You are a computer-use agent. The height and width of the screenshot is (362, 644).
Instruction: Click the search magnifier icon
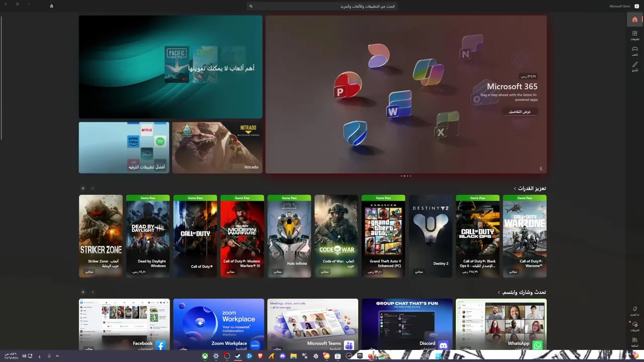(x=251, y=6)
